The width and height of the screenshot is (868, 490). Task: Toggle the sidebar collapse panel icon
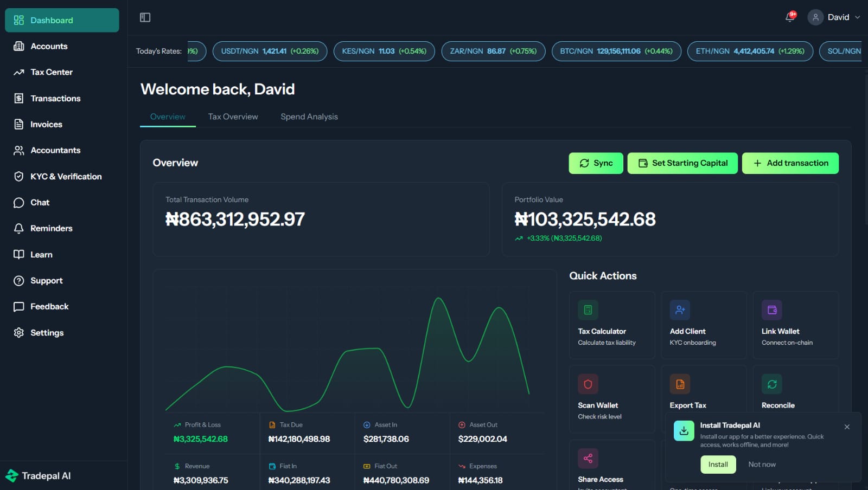pyautogui.click(x=145, y=17)
